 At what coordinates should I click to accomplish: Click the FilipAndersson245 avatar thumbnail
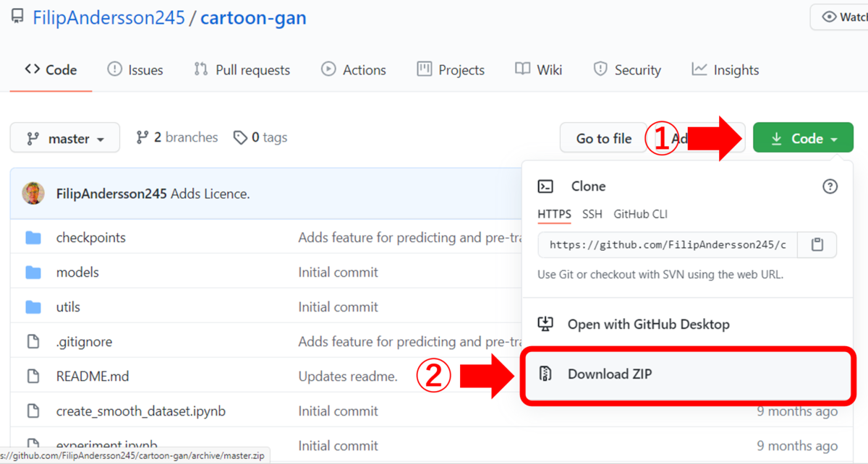pos(33,194)
